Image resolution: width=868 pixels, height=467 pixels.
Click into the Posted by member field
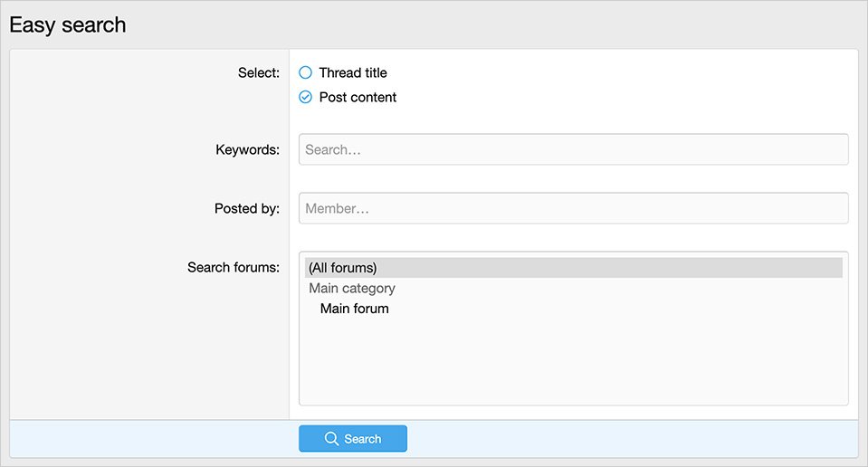click(x=573, y=208)
